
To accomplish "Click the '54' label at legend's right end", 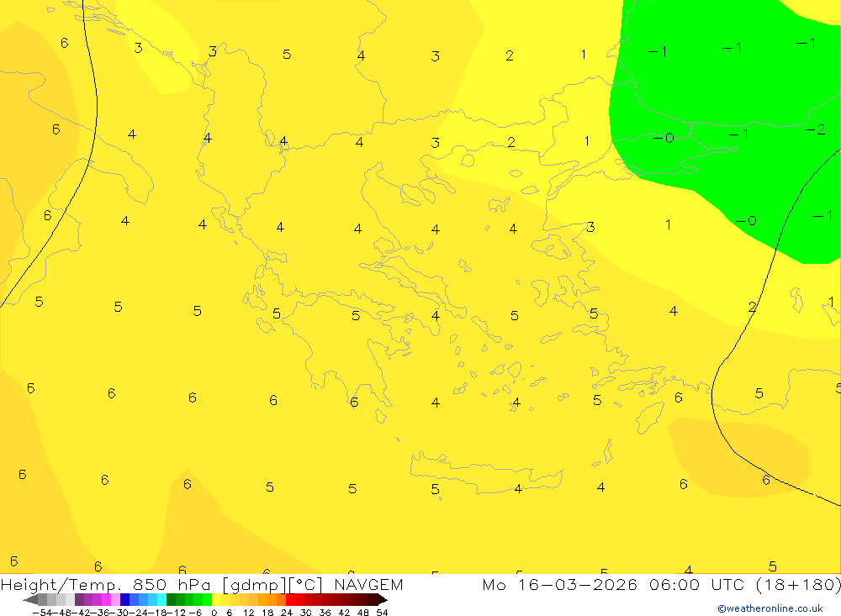I will (382, 613).
